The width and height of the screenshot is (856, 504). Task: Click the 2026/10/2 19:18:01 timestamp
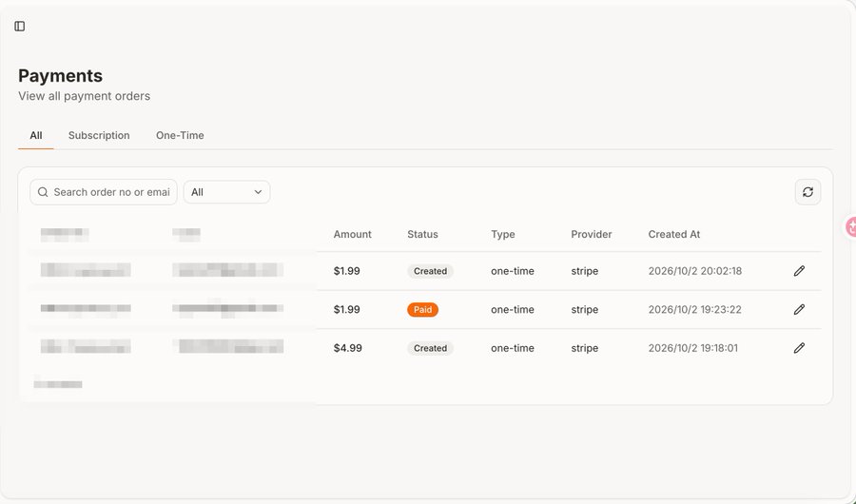pyautogui.click(x=692, y=348)
